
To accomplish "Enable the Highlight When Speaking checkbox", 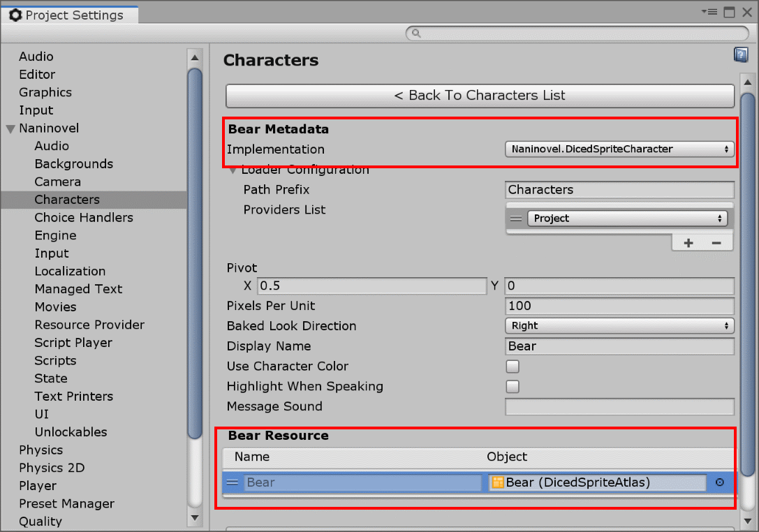I will click(x=513, y=386).
